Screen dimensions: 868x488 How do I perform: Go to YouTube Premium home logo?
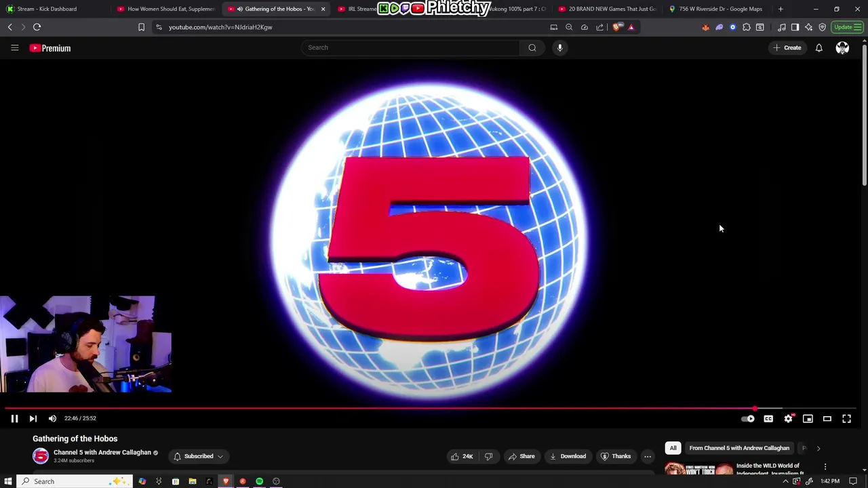tap(50, 48)
